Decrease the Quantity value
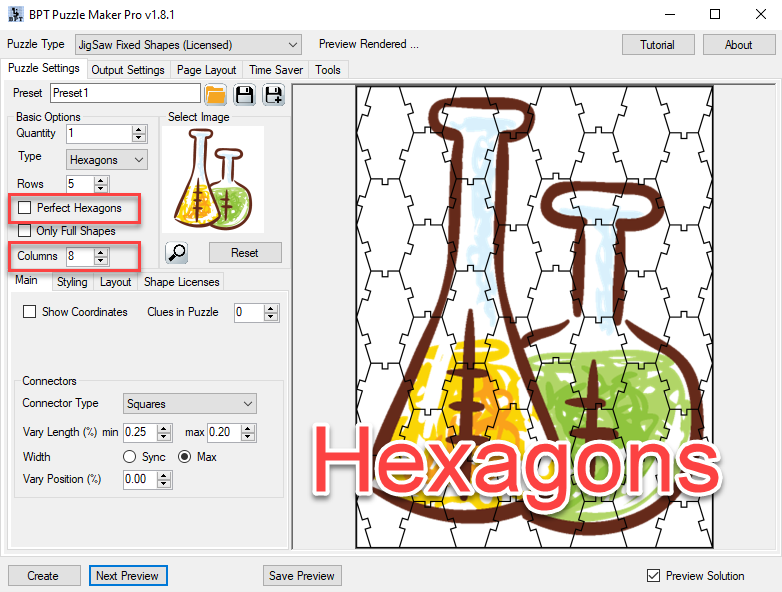 [139, 138]
